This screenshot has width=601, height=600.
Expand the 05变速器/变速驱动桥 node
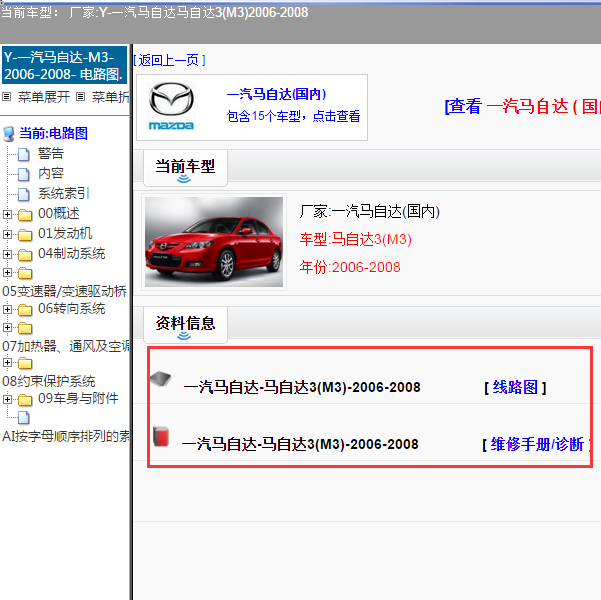[7, 273]
